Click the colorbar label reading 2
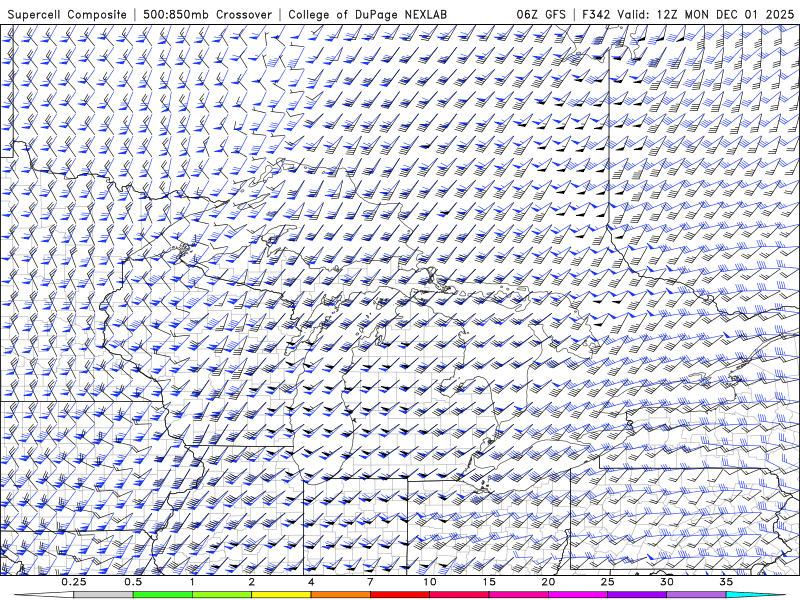800x600 pixels. pyautogui.click(x=252, y=582)
